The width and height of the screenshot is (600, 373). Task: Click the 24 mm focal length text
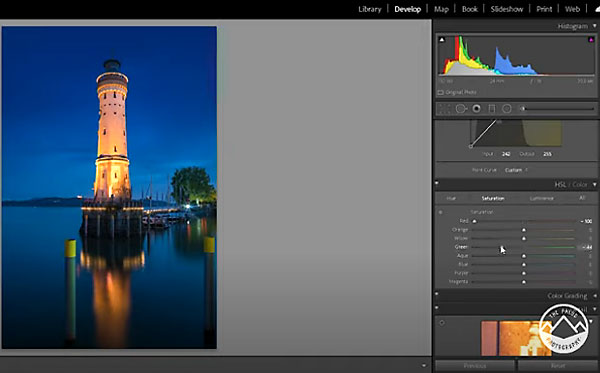pos(497,81)
